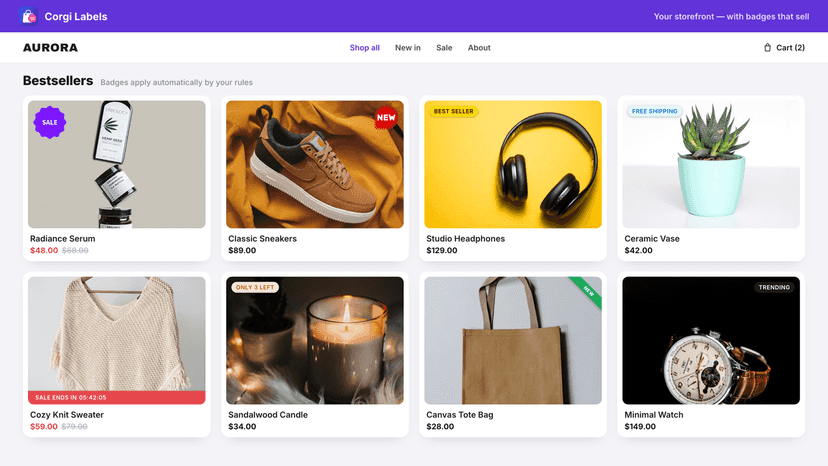Viewport: 828px width, 466px height.
Task: Click the $59.00 sale price
Action: 44,426
